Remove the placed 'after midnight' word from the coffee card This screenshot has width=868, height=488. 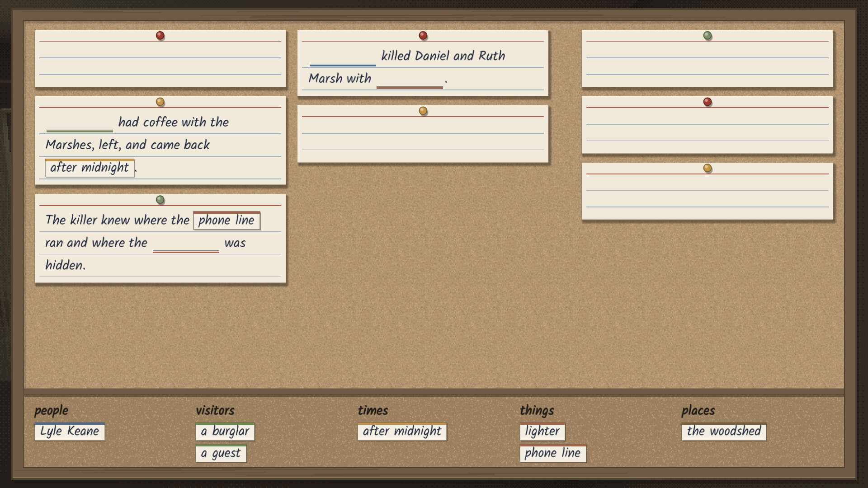[x=90, y=168]
